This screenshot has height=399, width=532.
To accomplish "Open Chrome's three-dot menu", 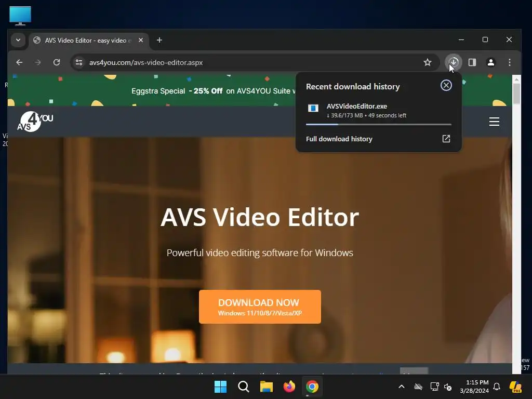I will click(x=510, y=62).
